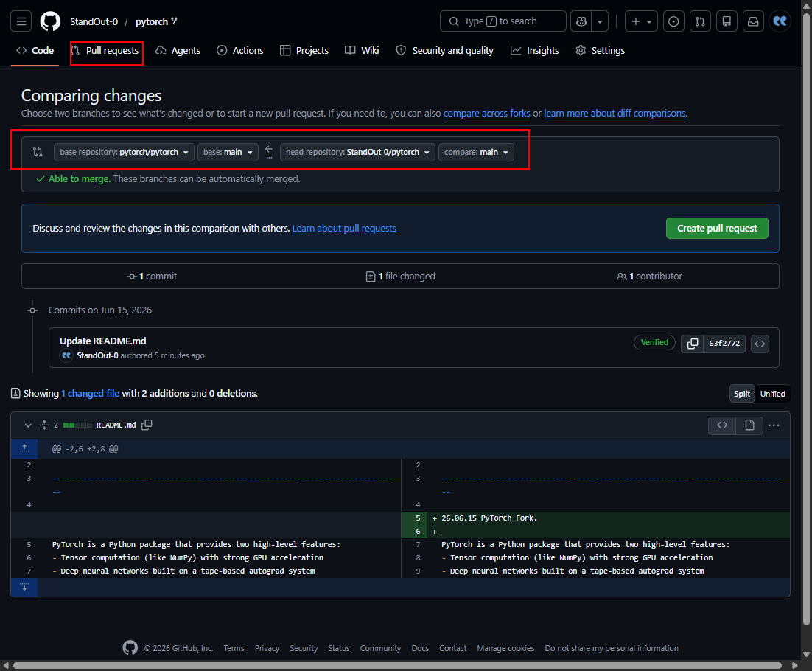Display rich diff of README.md
This screenshot has width=812, height=671.
tap(749, 425)
